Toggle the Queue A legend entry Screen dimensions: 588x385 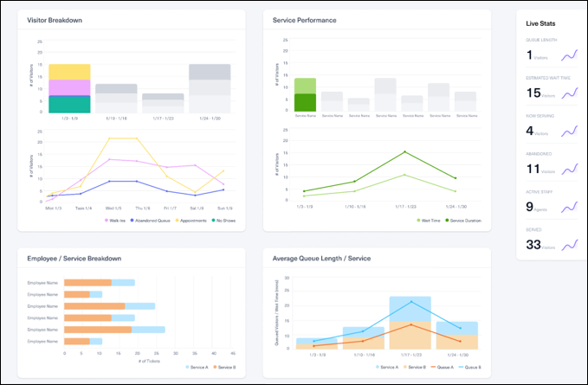click(443, 367)
